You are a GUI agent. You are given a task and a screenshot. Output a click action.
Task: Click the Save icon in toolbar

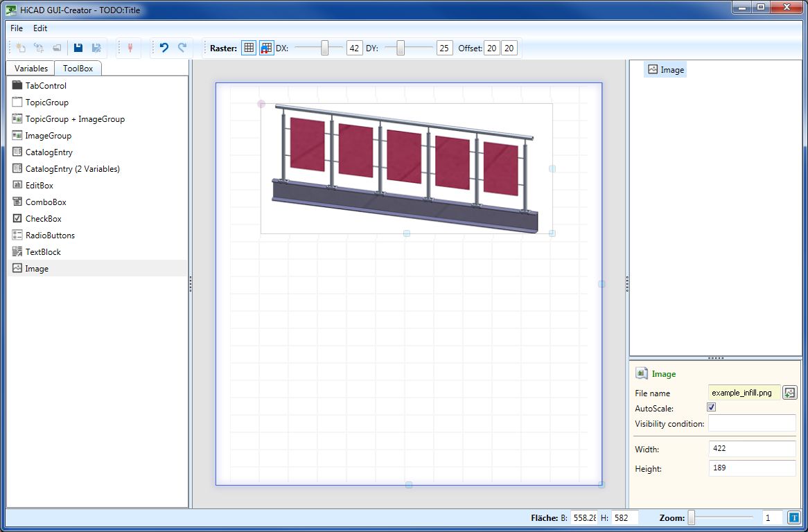(78, 48)
